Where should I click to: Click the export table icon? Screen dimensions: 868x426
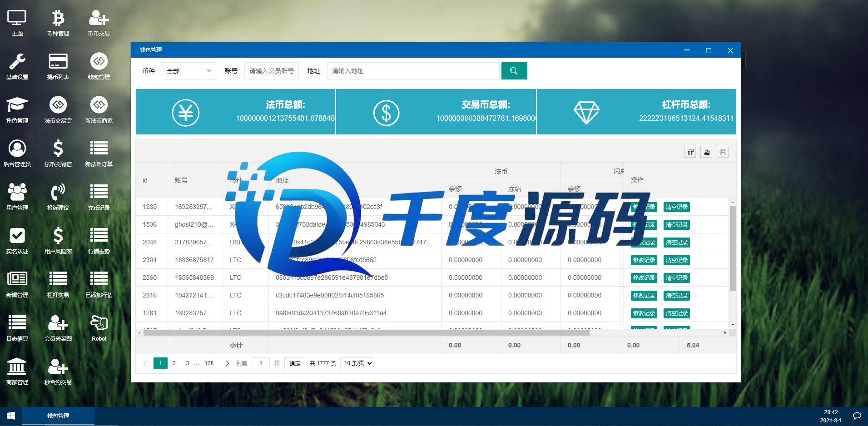coord(707,152)
